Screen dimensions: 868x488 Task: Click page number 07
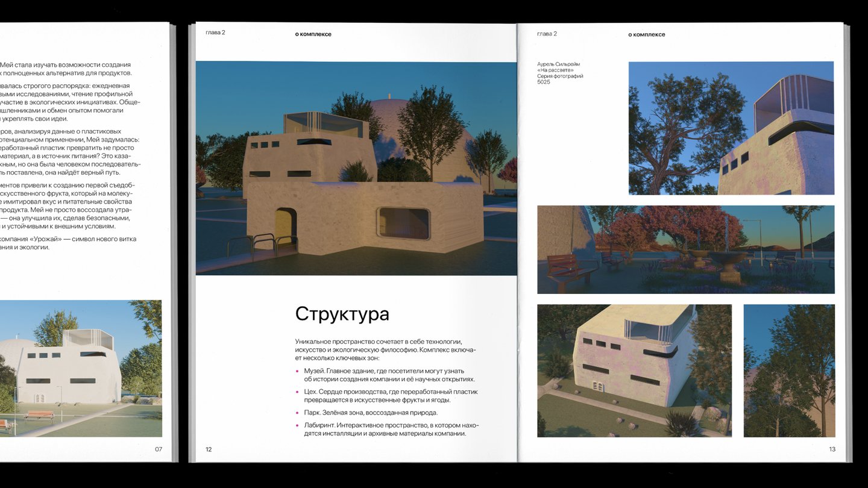(x=159, y=449)
